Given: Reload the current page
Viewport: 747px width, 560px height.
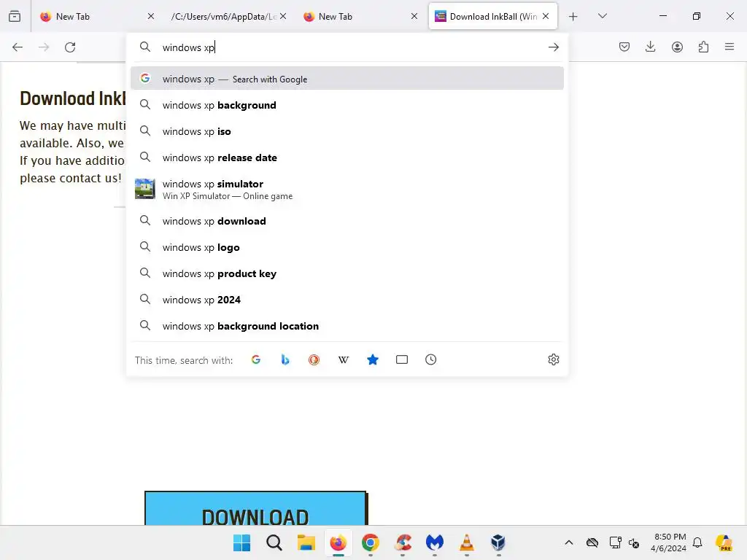Looking at the screenshot, I should click(70, 47).
